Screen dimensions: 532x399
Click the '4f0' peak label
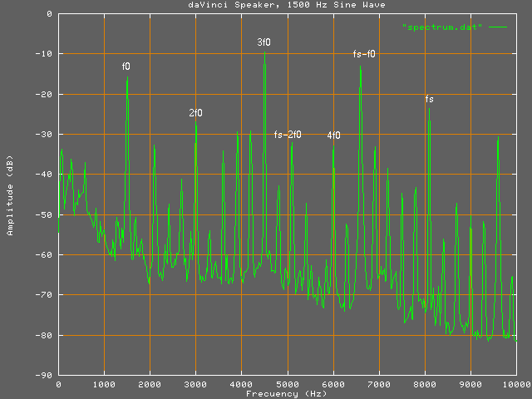click(333, 135)
